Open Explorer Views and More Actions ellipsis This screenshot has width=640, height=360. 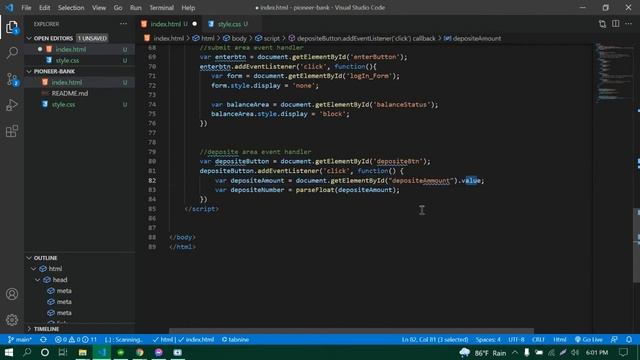click(x=123, y=24)
